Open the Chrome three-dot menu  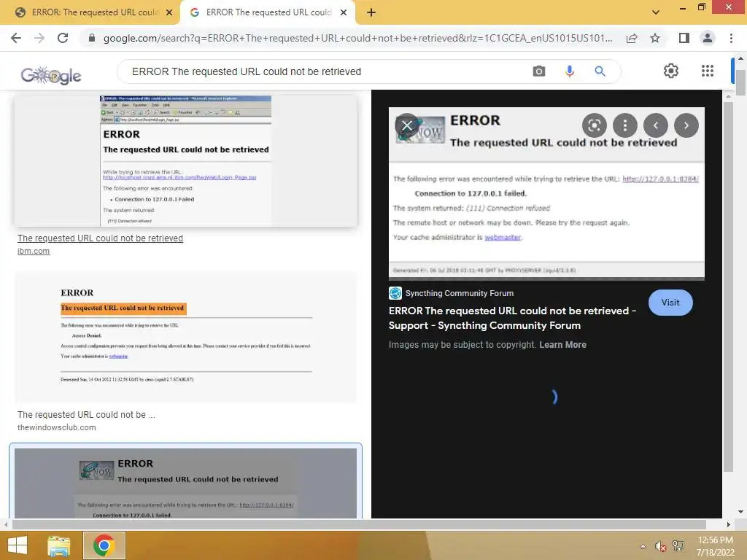coord(731,38)
